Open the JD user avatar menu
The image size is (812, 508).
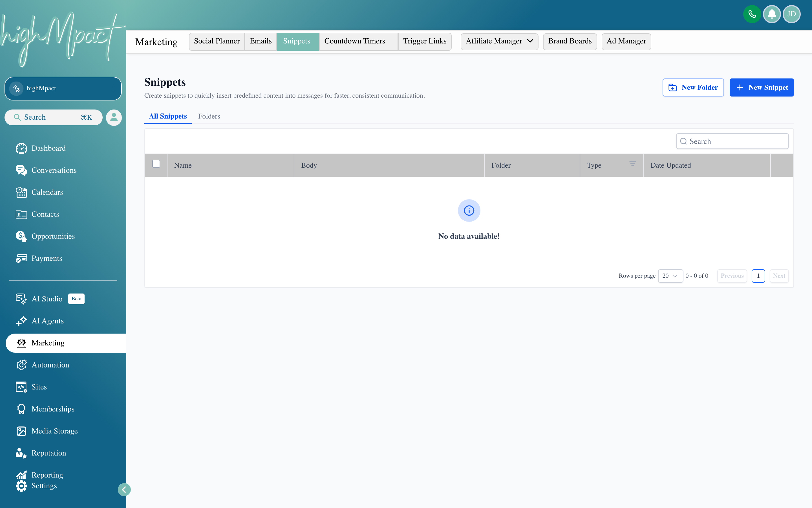(791, 14)
